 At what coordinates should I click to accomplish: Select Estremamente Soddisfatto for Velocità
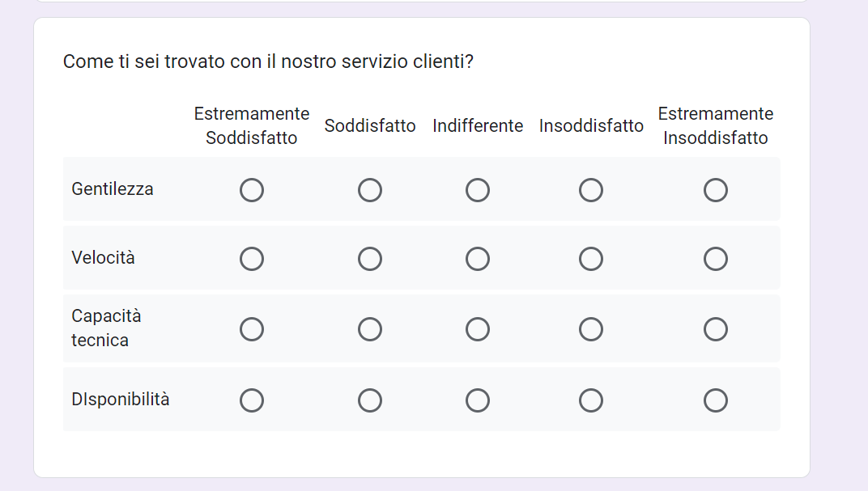[252, 259]
